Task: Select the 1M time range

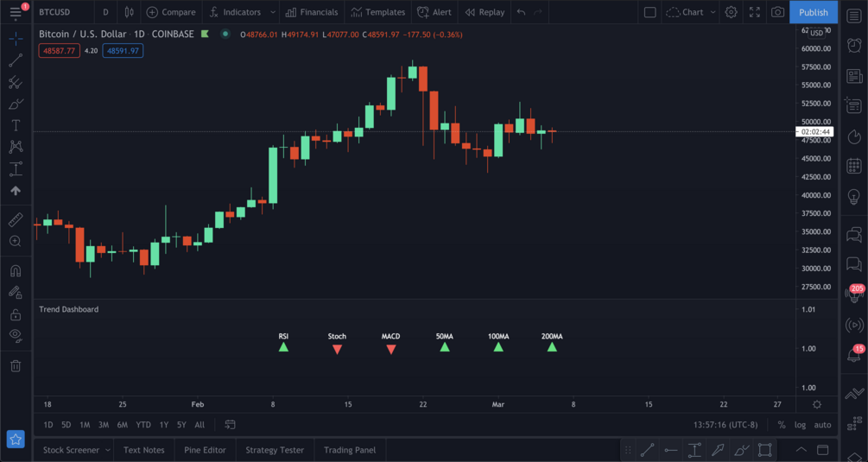Action: click(85, 425)
